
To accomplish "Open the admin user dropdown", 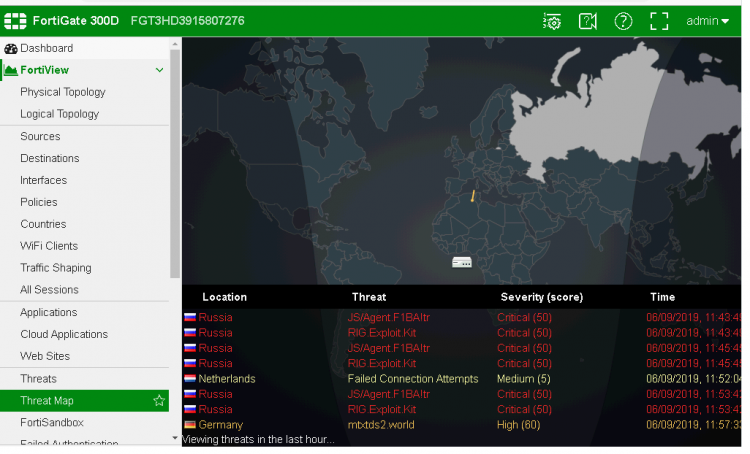I will pyautogui.click(x=707, y=21).
